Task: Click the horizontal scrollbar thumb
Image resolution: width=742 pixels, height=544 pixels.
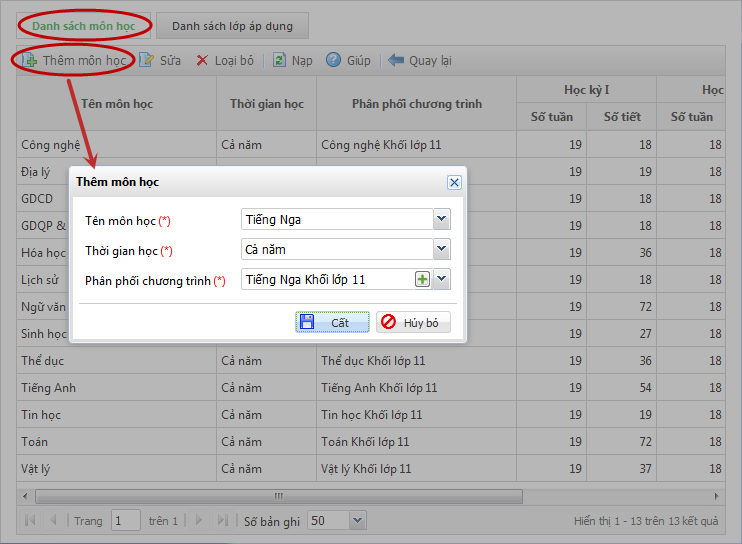Action: (279, 496)
